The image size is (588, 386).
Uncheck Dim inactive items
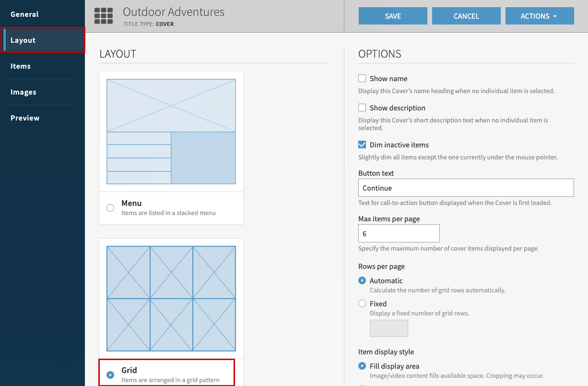click(x=362, y=145)
